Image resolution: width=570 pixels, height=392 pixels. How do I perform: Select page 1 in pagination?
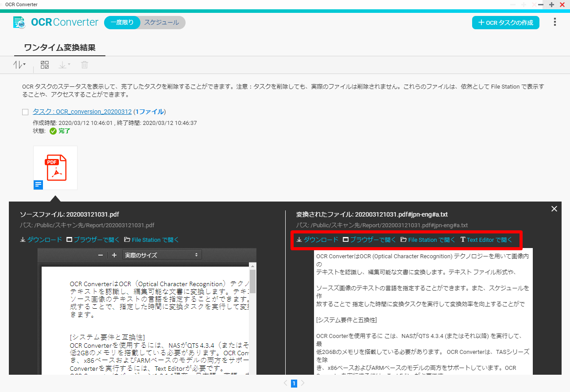294,383
